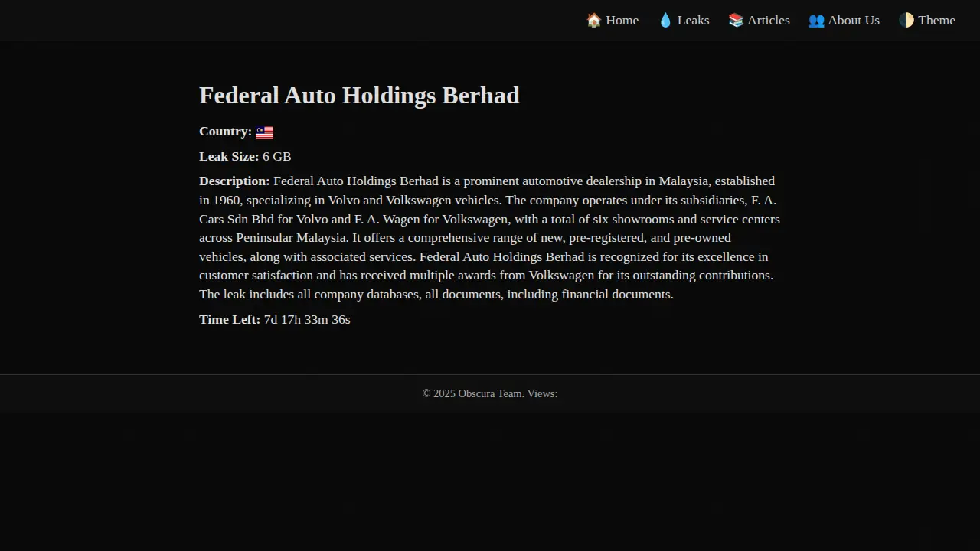Click the bold Leak Size label

coord(229,157)
